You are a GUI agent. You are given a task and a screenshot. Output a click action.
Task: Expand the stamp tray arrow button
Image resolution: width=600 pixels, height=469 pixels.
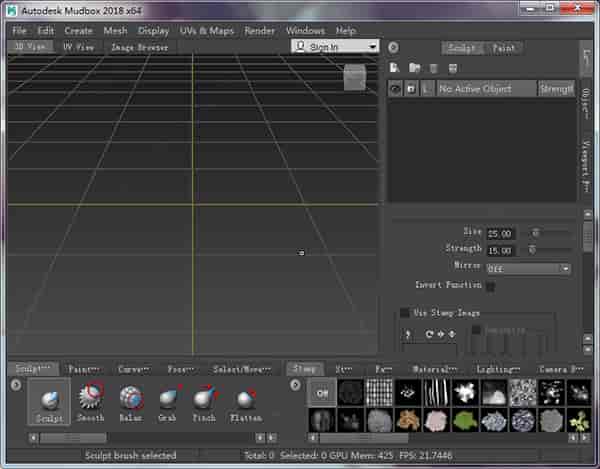pos(295,385)
